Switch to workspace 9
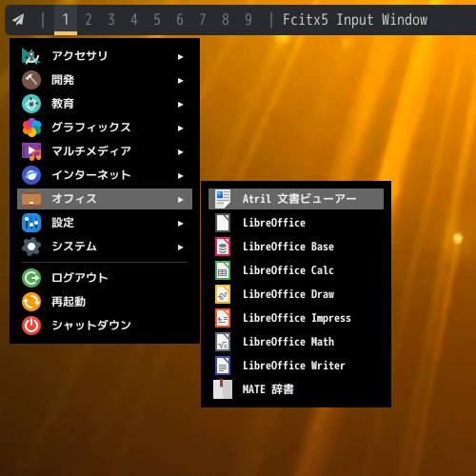The width and height of the screenshot is (476, 476). tap(248, 20)
